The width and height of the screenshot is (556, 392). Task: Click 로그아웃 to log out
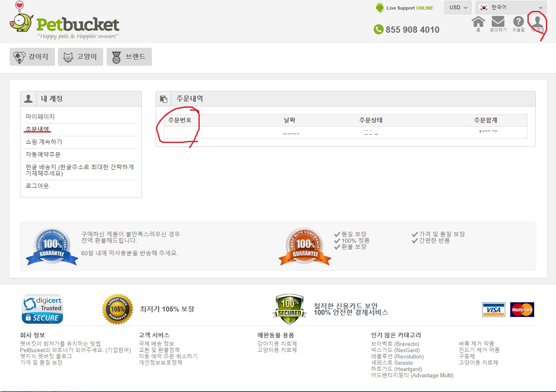pos(37,186)
